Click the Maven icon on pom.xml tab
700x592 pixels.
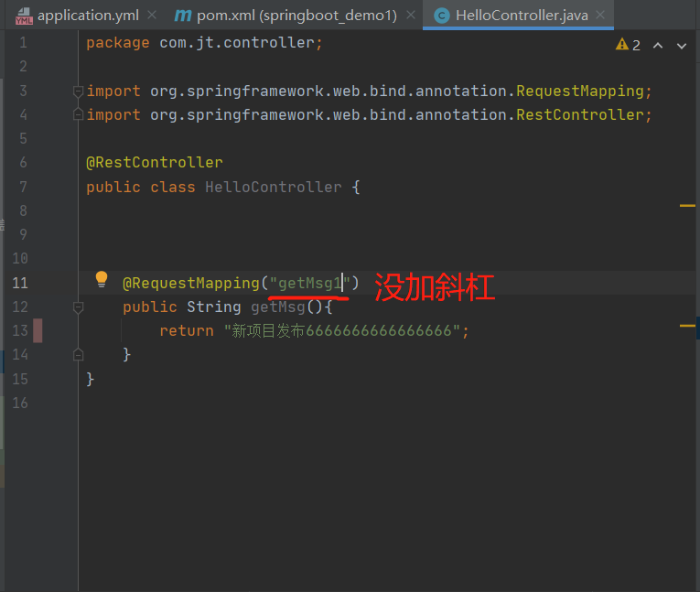[183, 16]
